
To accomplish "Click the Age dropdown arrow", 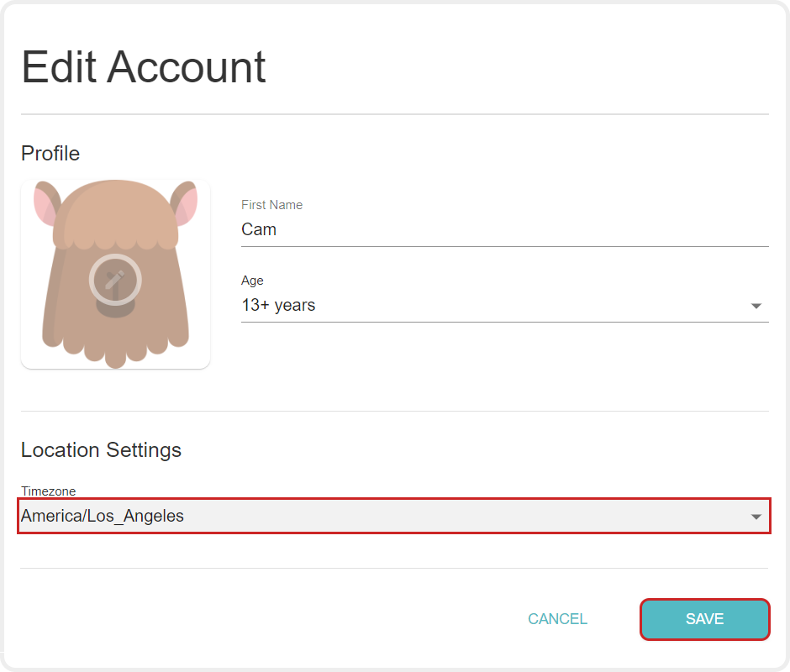I will pos(756,306).
